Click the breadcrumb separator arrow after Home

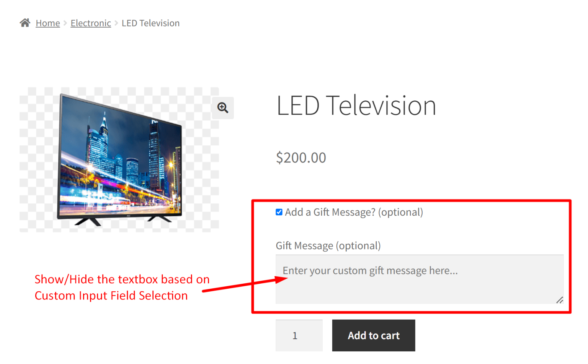65,23
